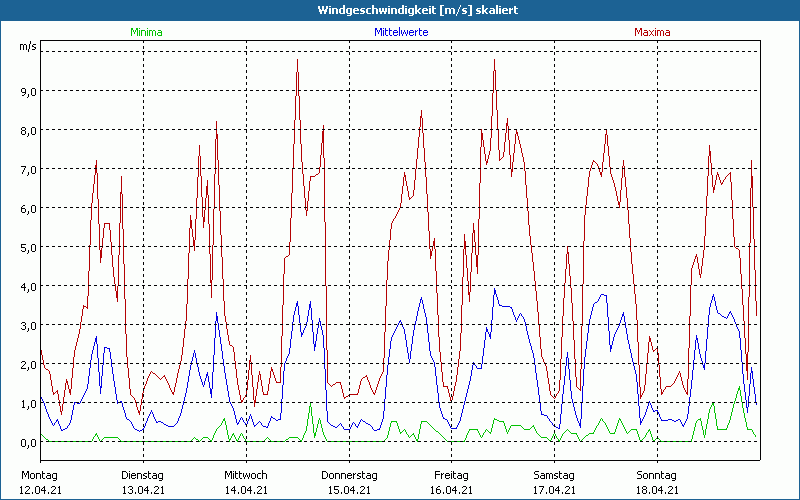Screen dimensions: 800x500
Task: Select the blue 'Mittelwerte' legend label
Action: coord(401,32)
